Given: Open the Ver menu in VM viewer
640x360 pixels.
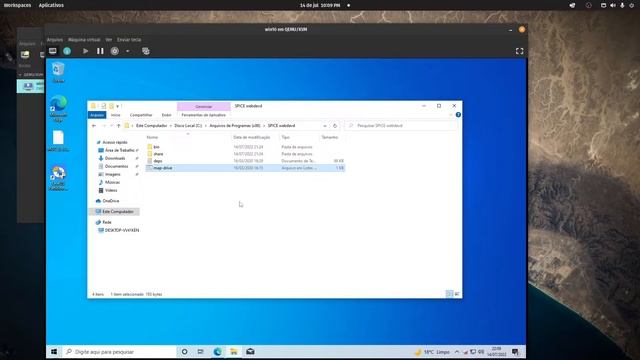Looking at the screenshot, I should click(109, 40).
